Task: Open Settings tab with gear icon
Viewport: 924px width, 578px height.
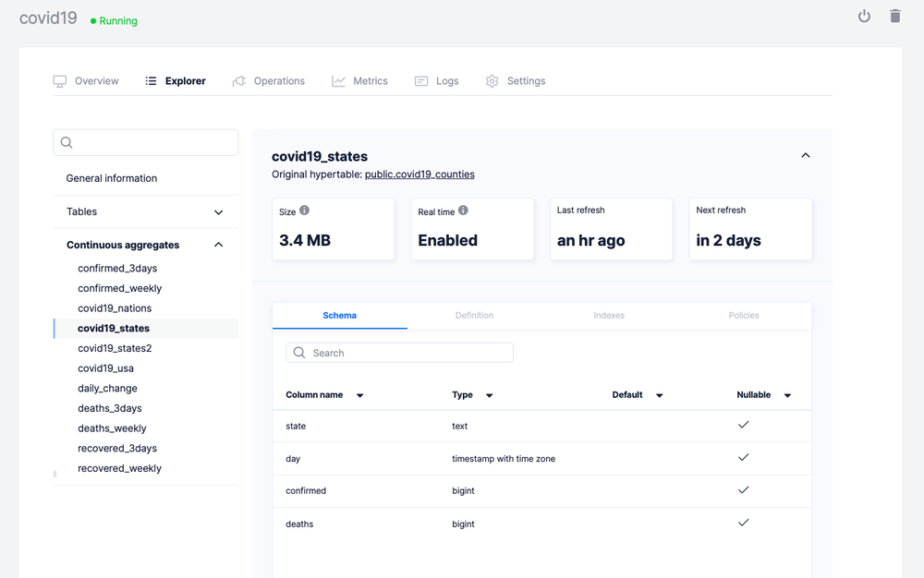Action: pyautogui.click(x=516, y=81)
